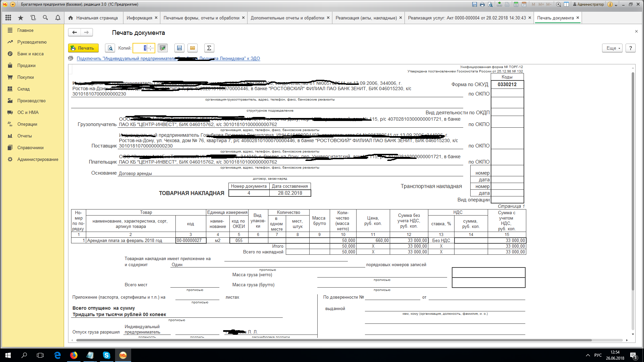Toggle panel layout icon in title bar
Viewport: 644px width, 362px height.
pyautogui.click(x=566, y=4)
